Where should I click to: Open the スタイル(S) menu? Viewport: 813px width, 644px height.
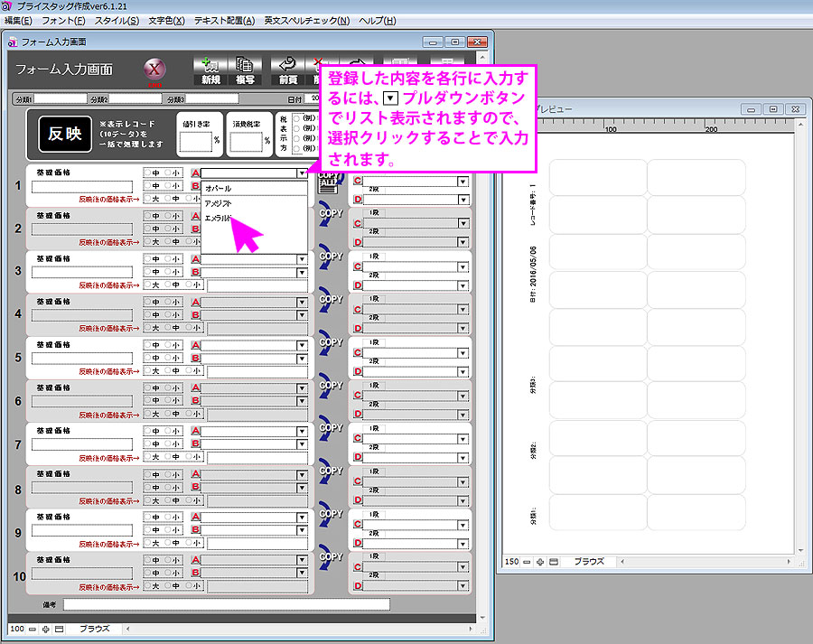tap(117, 20)
